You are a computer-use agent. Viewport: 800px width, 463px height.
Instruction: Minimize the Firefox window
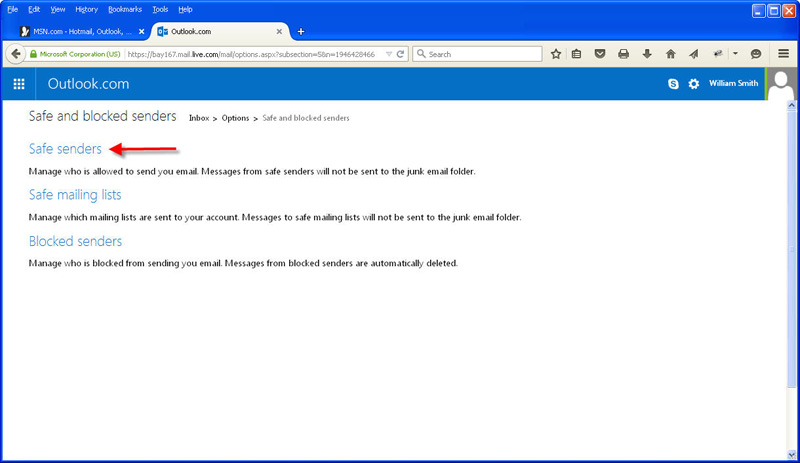(759, 11)
